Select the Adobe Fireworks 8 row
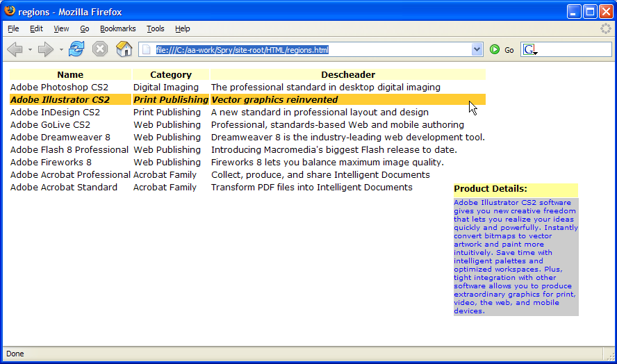The width and height of the screenshot is (617, 364). click(x=247, y=163)
